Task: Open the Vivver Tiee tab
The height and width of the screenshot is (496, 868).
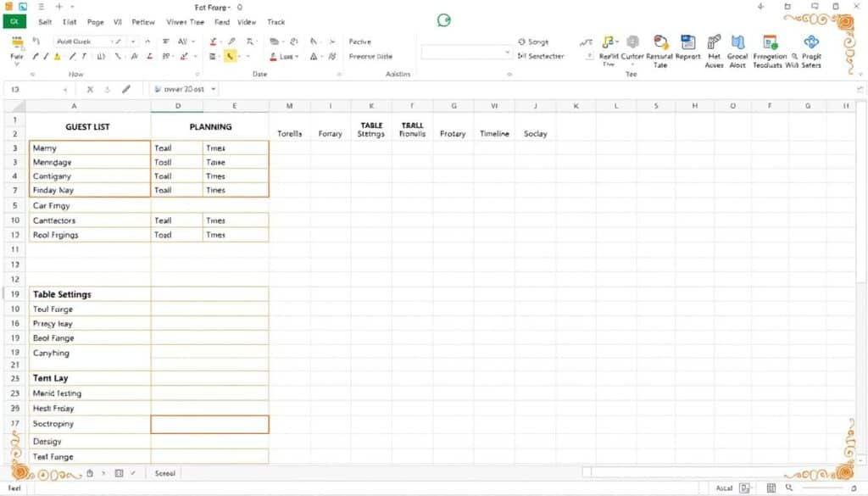Action: click(x=186, y=22)
